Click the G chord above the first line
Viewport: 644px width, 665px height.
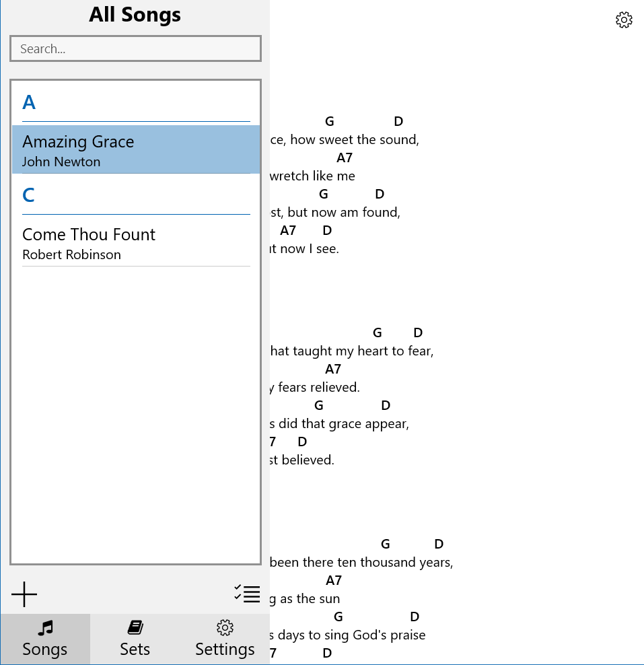(329, 121)
